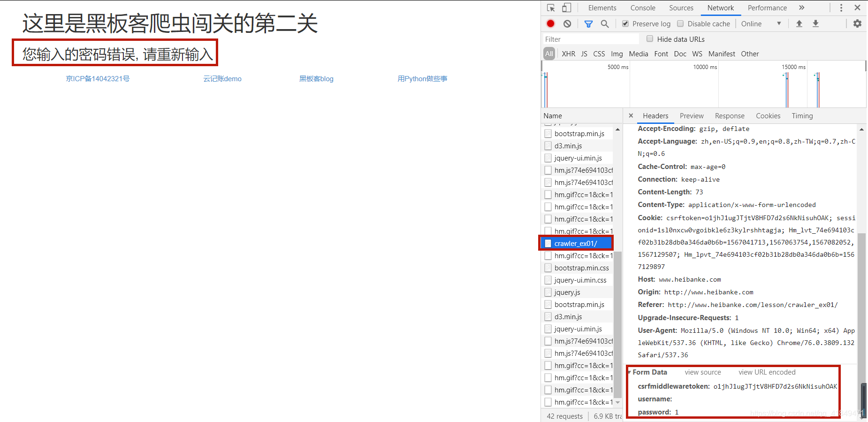Viewport: 868px width, 422px height.
Task: Filter requests by JS
Action: pyautogui.click(x=584, y=54)
